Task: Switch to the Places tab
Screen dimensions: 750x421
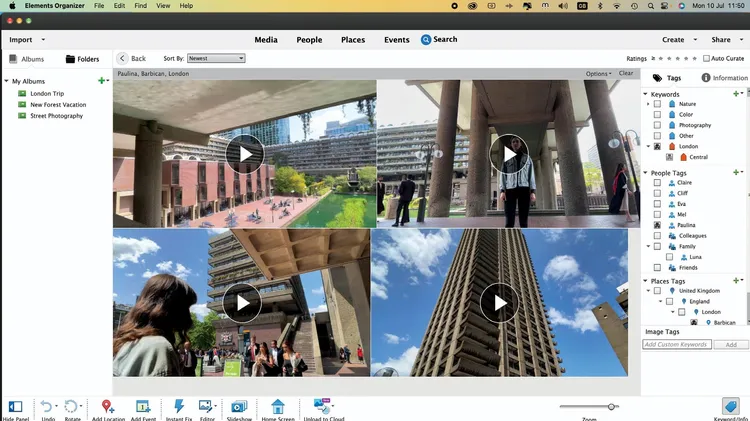Action: [353, 40]
